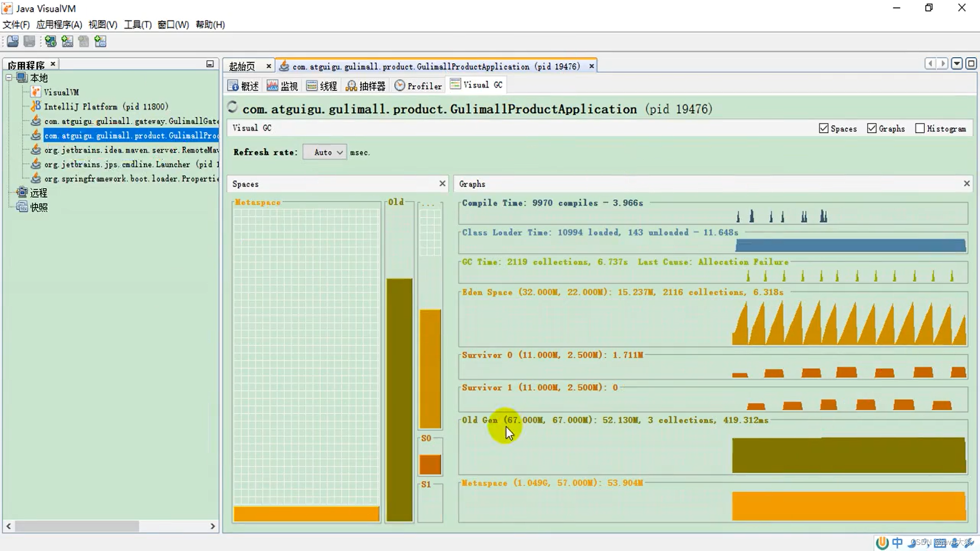
Task: Switch to the 起始页 start page tab
Action: 242,66
